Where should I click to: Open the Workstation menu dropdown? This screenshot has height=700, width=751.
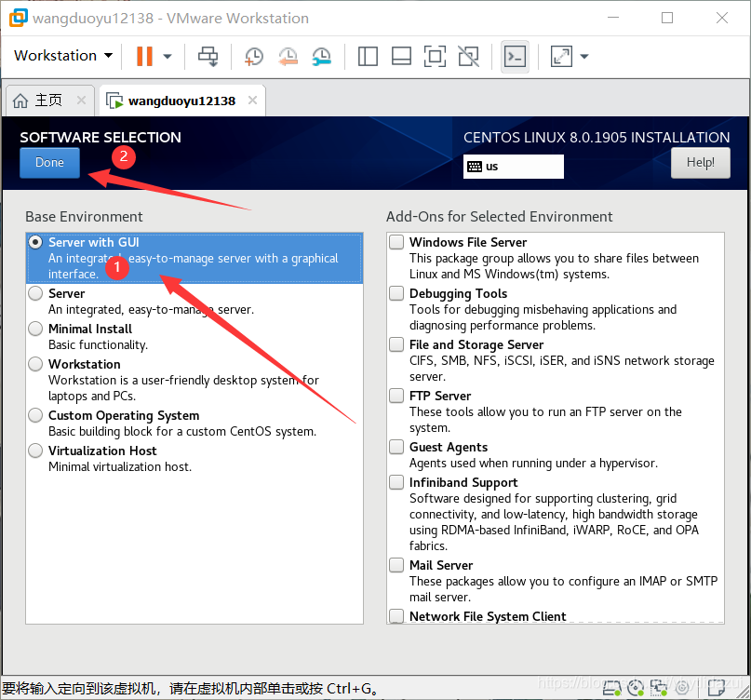pos(63,56)
